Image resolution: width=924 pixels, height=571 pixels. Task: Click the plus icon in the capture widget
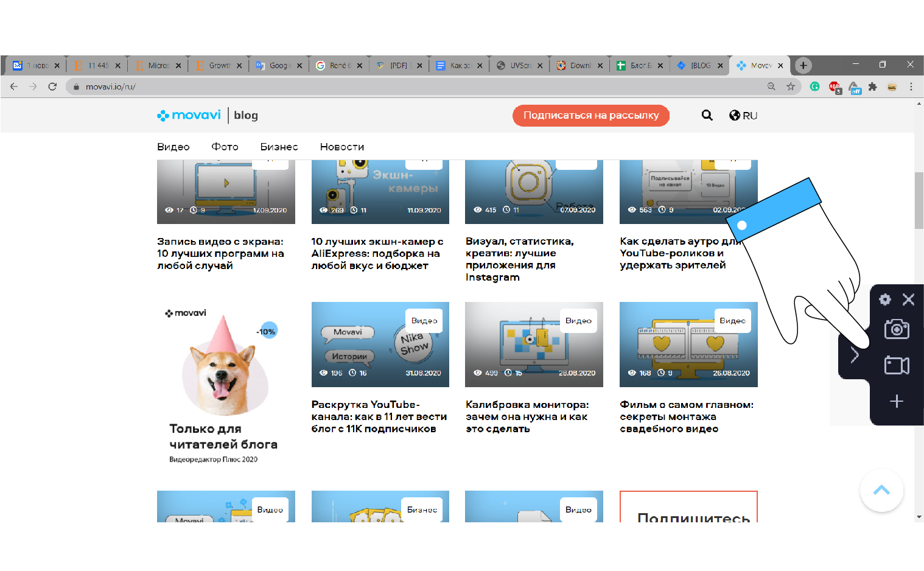point(896,401)
